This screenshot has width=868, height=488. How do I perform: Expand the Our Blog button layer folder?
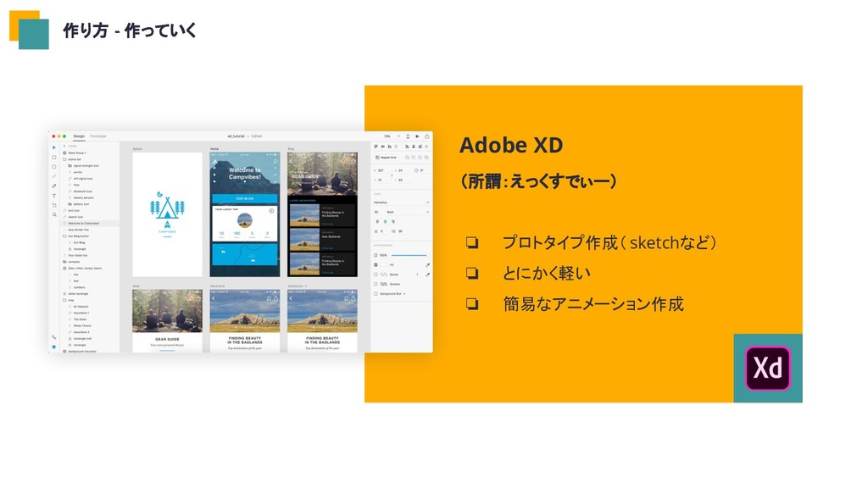pyautogui.click(x=64, y=236)
